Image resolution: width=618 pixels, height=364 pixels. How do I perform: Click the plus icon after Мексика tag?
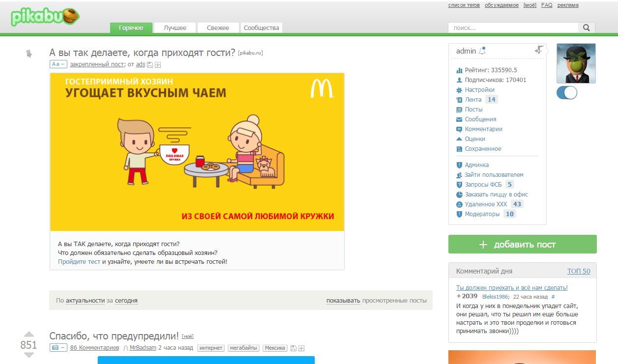(x=301, y=348)
